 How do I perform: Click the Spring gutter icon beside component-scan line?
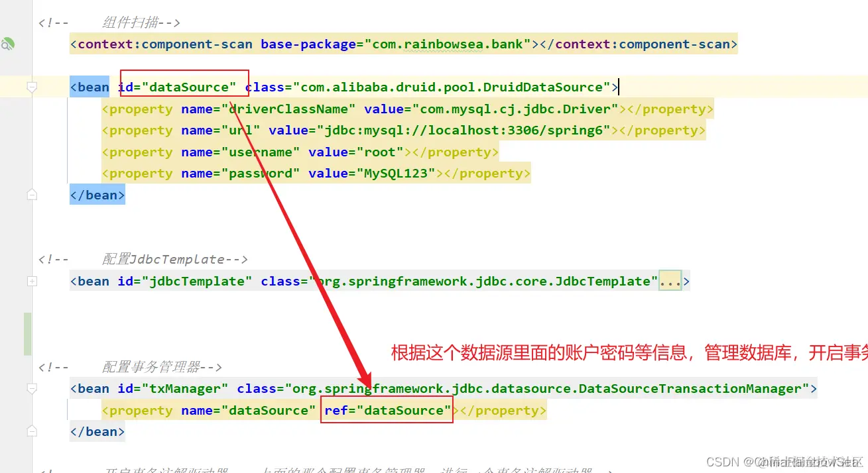[x=7, y=44]
